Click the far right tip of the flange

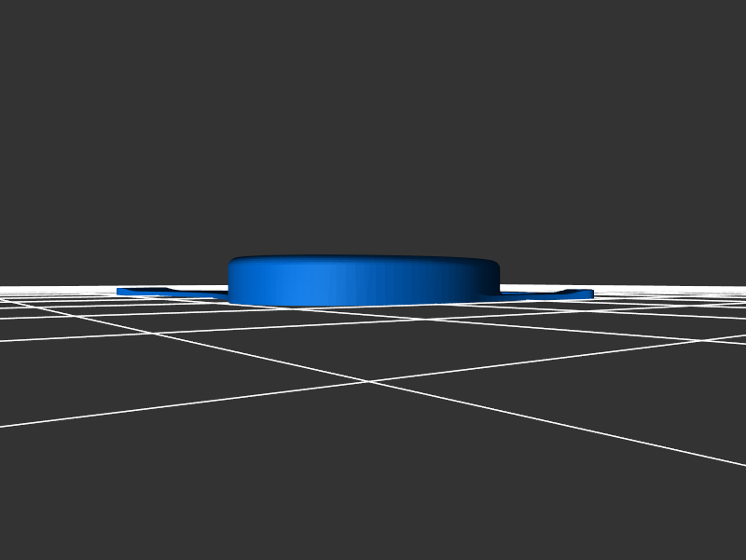(590, 294)
